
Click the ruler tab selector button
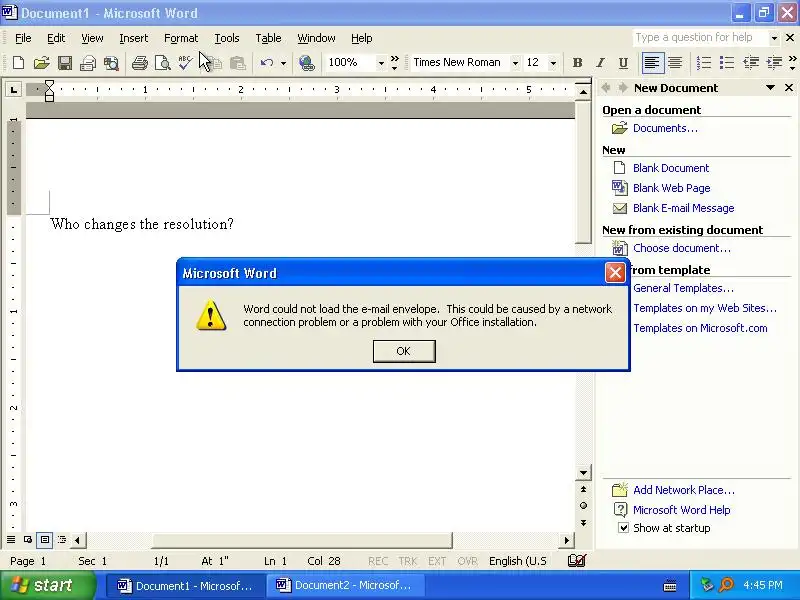(x=13, y=90)
